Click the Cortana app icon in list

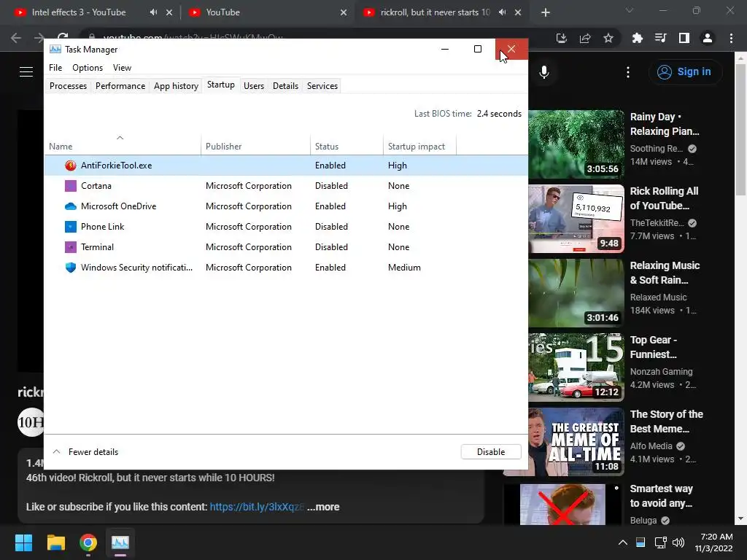(71, 186)
